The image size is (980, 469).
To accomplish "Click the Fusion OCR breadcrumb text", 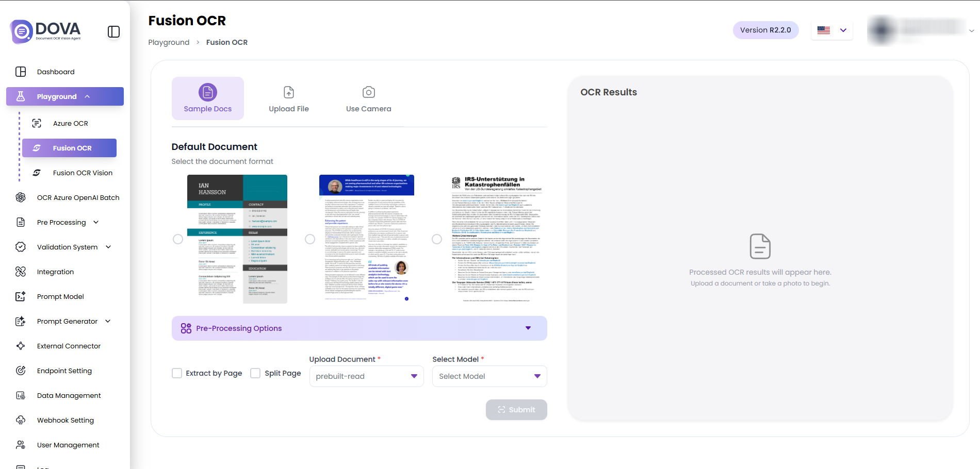I will [x=227, y=42].
